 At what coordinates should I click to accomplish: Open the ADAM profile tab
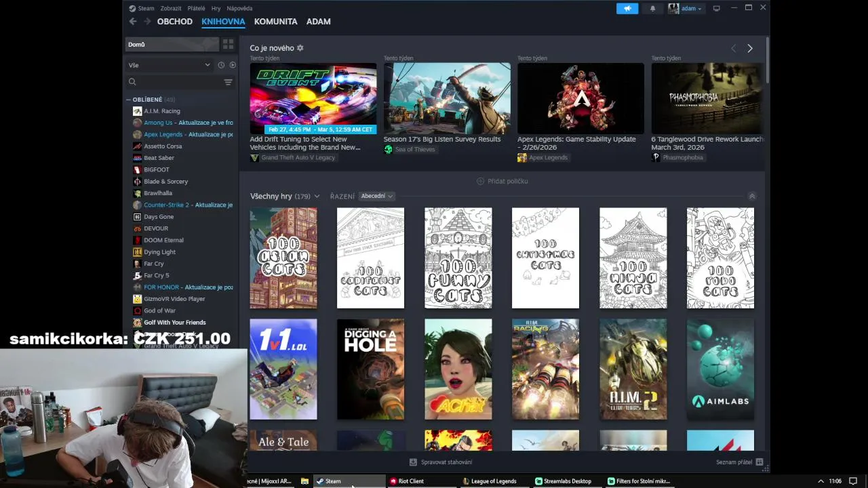(318, 22)
